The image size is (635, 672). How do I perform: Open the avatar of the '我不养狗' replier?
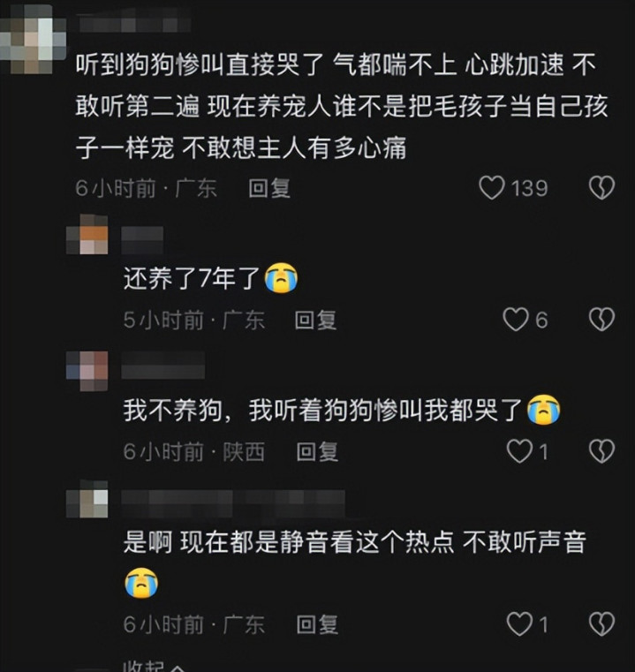click(x=87, y=371)
